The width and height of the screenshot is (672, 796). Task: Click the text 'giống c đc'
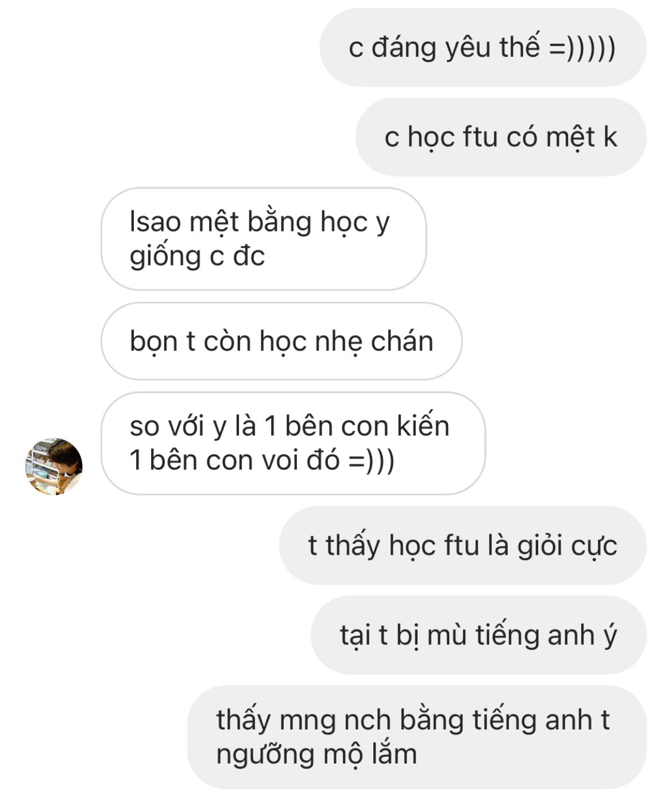click(x=197, y=256)
